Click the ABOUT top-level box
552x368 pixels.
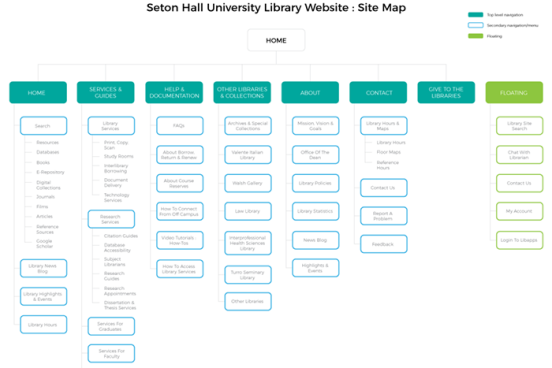pos(310,93)
